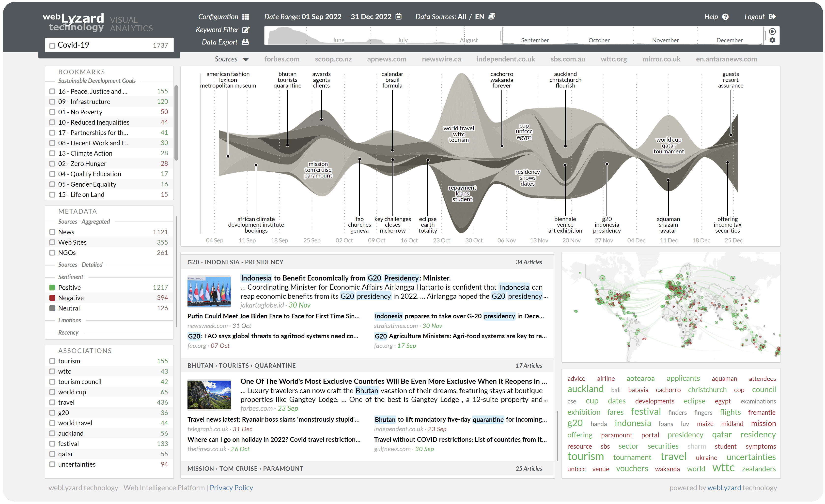Open the webLyzard footer link
The image size is (825, 504).
(724, 488)
